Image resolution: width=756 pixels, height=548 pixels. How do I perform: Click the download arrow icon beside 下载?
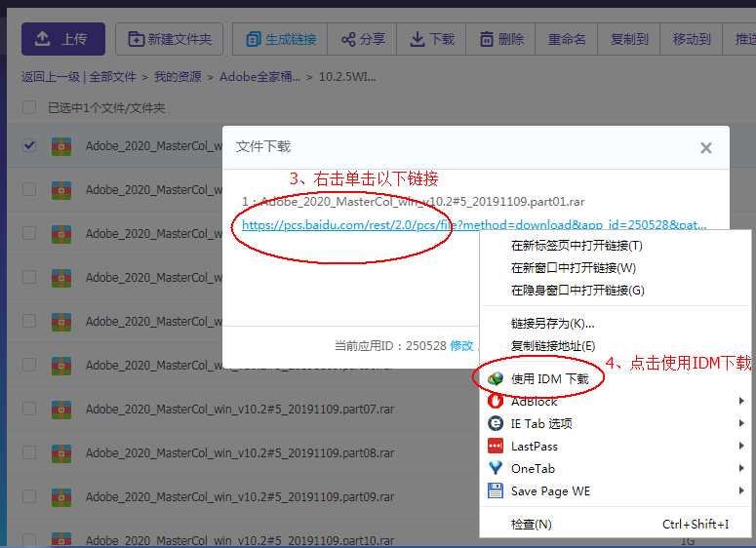(x=418, y=39)
